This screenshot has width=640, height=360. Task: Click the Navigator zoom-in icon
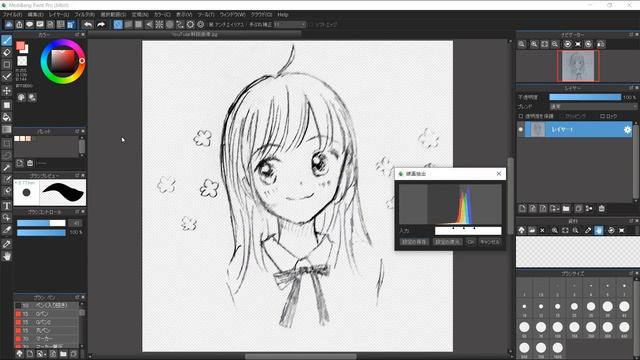pyautogui.click(x=534, y=44)
